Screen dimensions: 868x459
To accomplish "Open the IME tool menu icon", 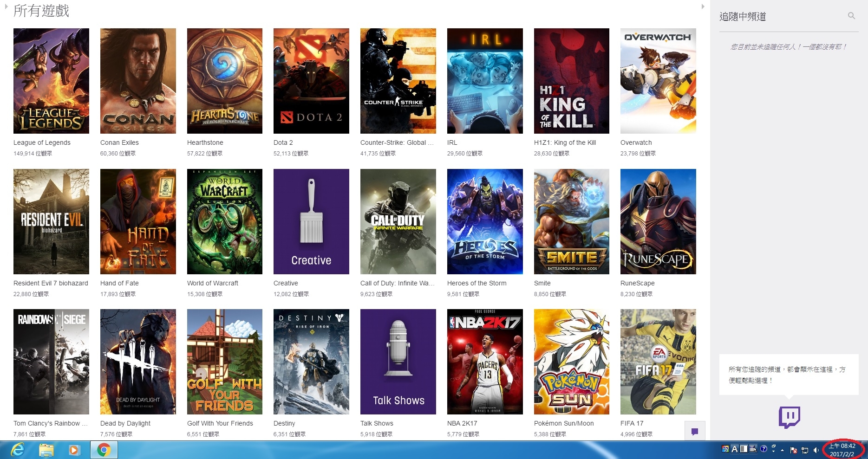I will point(753,449).
